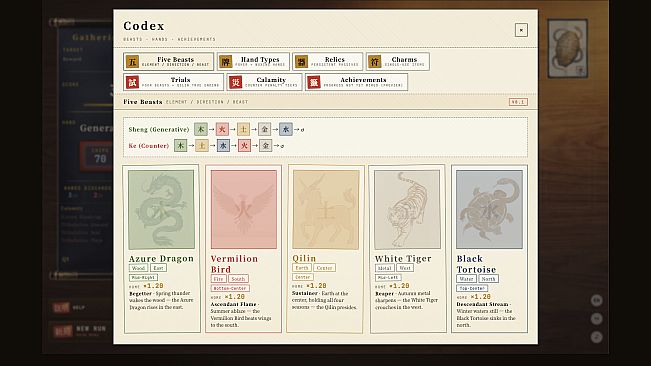The height and width of the screenshot is (366, 651).
Task: Click the Ke (Counter) label
Action: (149, 146)
